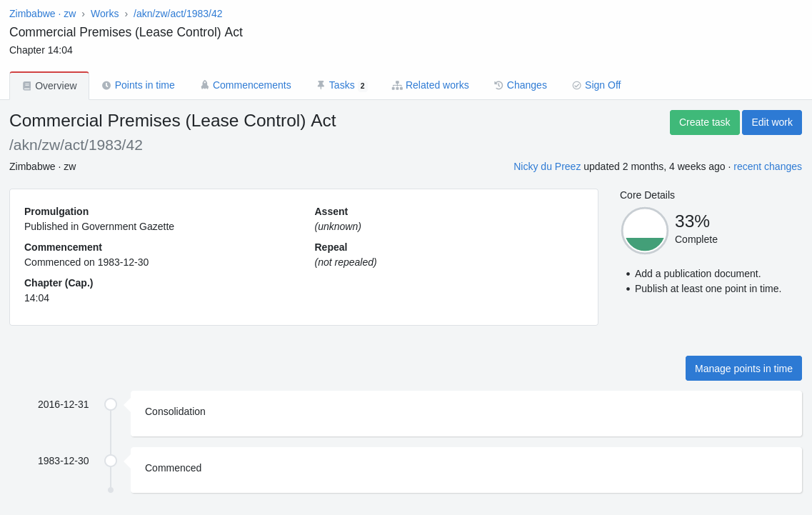Click the clock icon beside Points in time
812x515 pixels.
pos(106,85)
